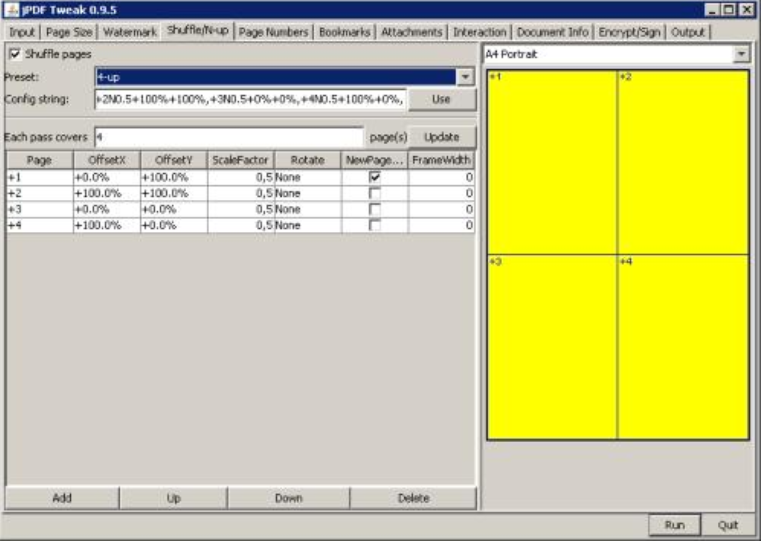Click the Page column header

click(x=39, y=160)
